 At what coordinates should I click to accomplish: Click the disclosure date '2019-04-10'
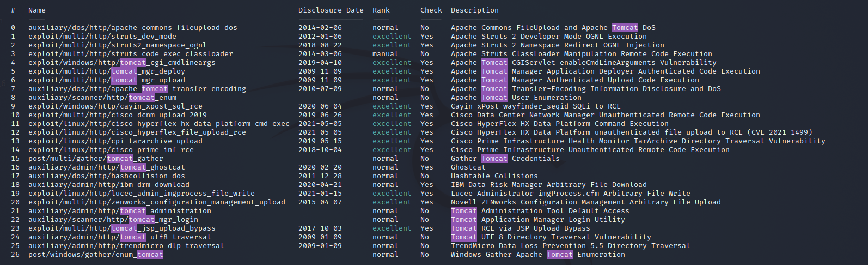pos(320,63)
